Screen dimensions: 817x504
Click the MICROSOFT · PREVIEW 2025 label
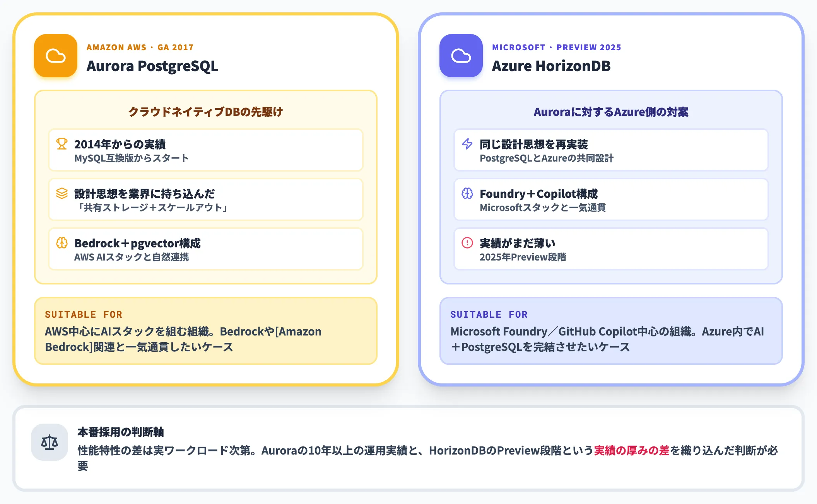point(557,48)
